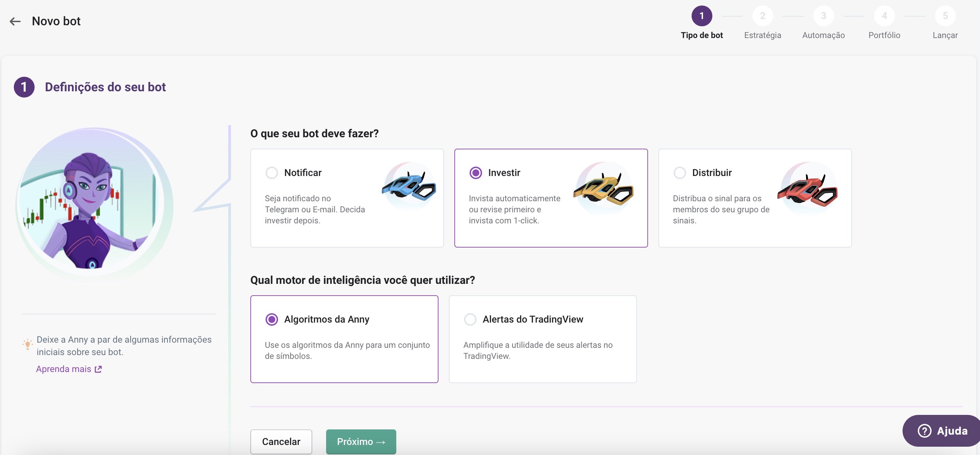Go to step 2 Estratégia
980x455 pixels.
click(x=762, y=23)
